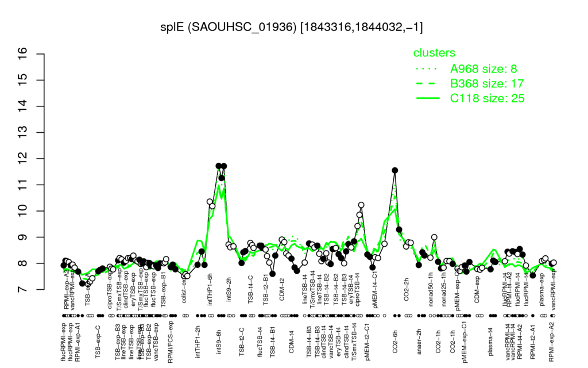Select the 'clusters' legend heading

(x=434, y=52)
